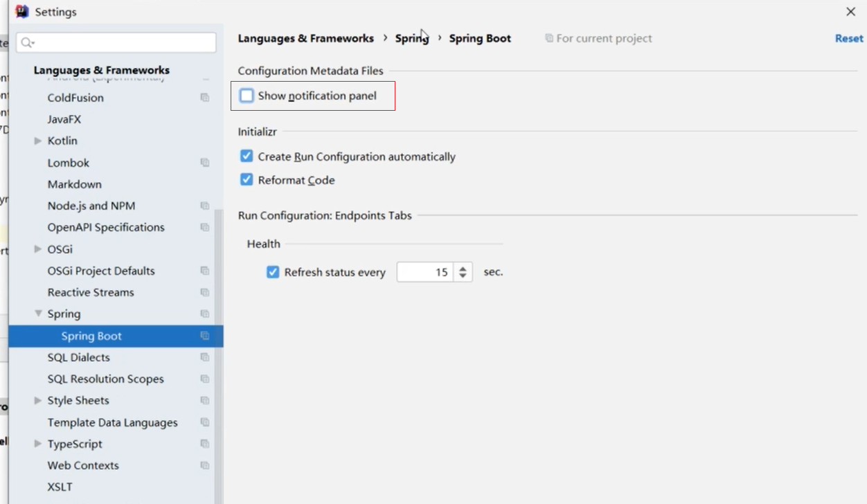Click the IntelliJ logo in the title bar
This screenshot has height=504, width=867.
click(x=22, y=12)
